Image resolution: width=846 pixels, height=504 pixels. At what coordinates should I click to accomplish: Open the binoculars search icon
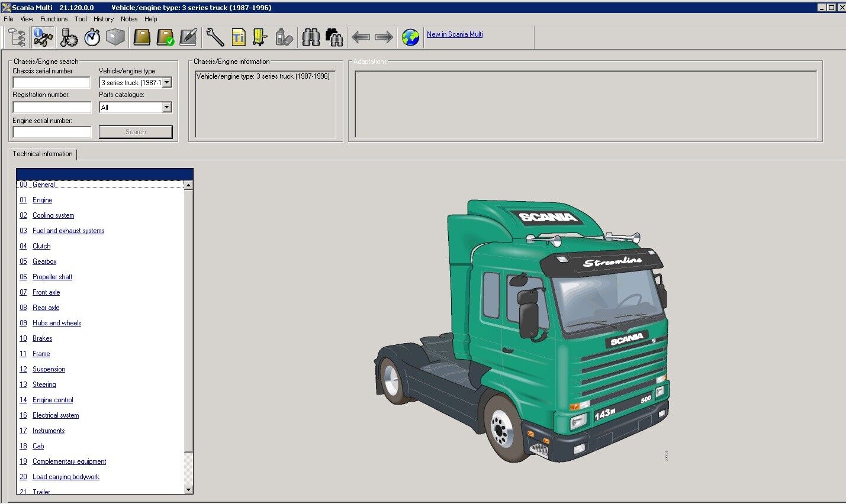coord(311,38)
